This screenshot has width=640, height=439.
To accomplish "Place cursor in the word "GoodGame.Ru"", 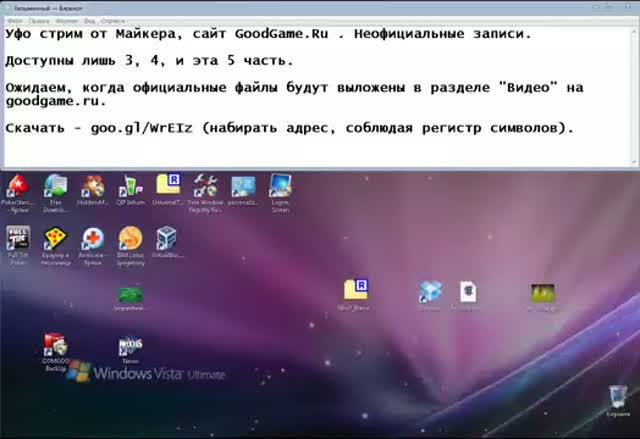I will [x=281, y=33].
